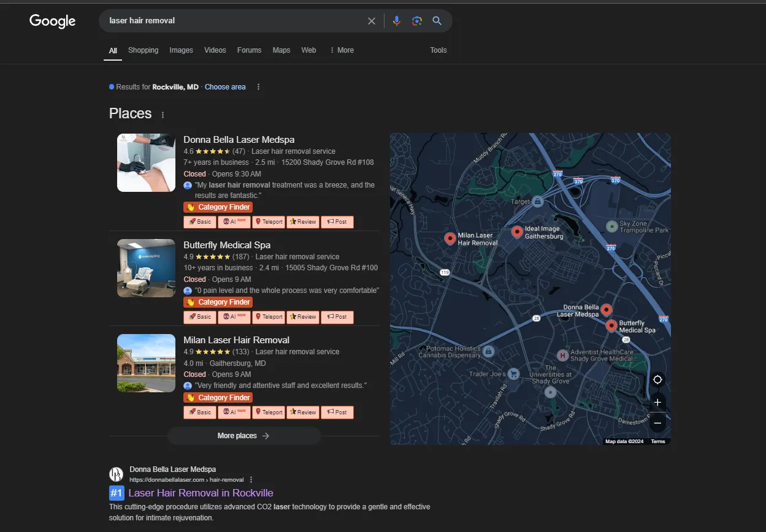The width and height of the screenshot is (766, 532).
Task: Click the Google logo
Action: tap(53, 21)
